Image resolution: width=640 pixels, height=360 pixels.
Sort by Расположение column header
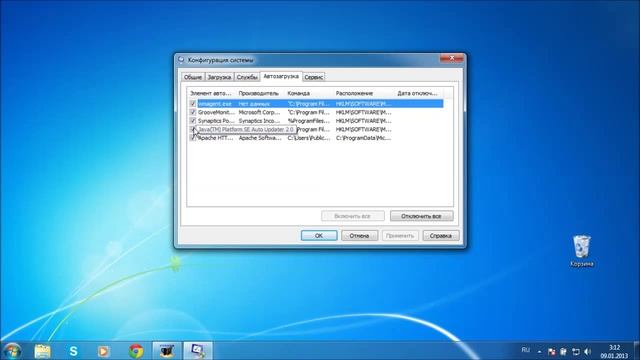click(x=364, y=93)
